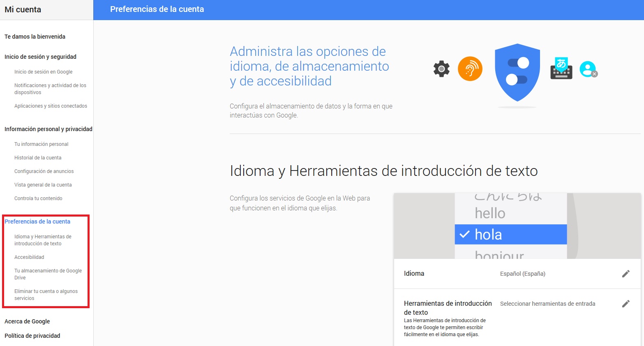Click the pencil icon for Herramientas de introducción
The height and width of the screenshot is (346, 644).
pyautogui.click(x=626, y=304)
